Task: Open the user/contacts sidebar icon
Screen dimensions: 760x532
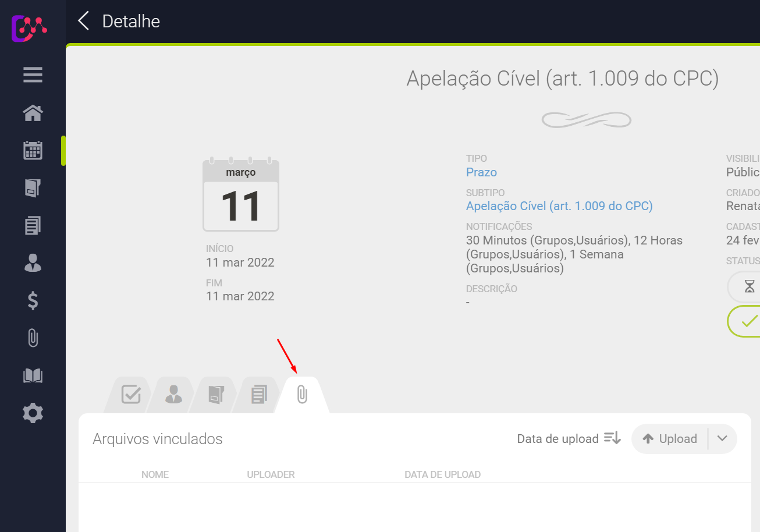Action: pos(33,263)
